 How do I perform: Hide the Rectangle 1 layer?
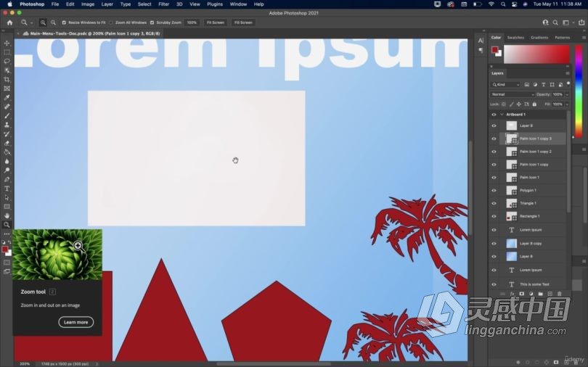click(494, 216)
